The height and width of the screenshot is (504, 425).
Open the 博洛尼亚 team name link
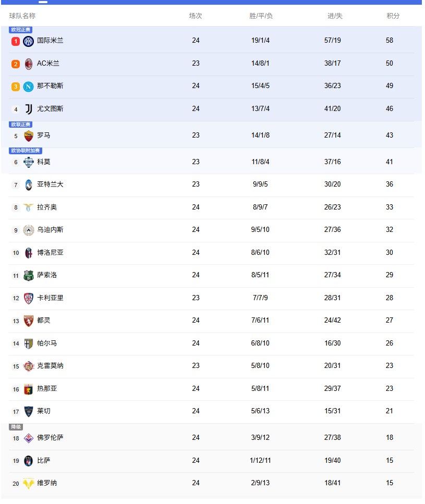click(x=50, y=253)
